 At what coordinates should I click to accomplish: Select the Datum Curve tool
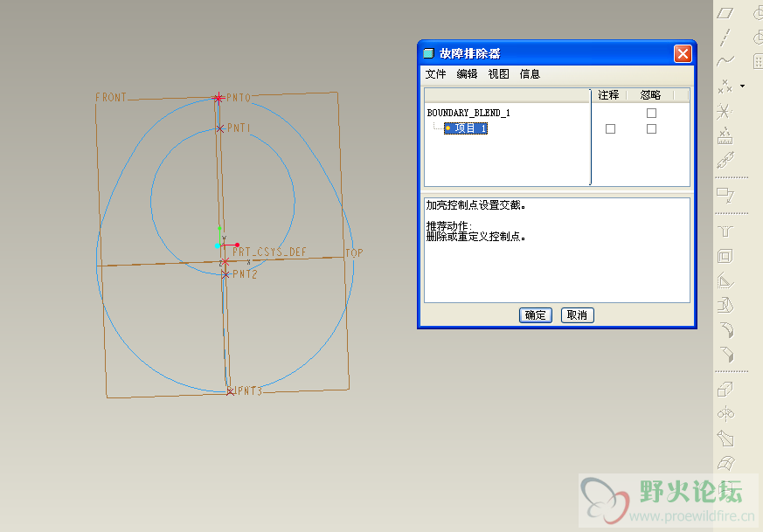(x=725, y=61)
